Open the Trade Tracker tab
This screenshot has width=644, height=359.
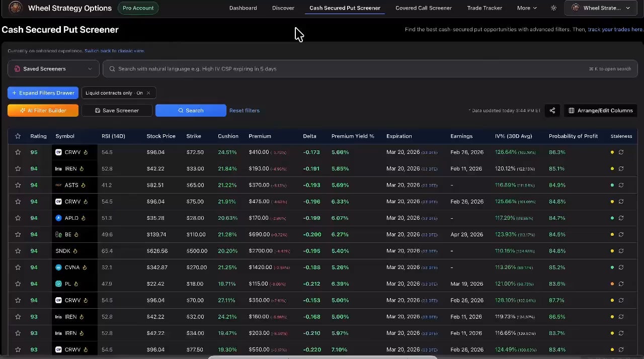(485, 8)
